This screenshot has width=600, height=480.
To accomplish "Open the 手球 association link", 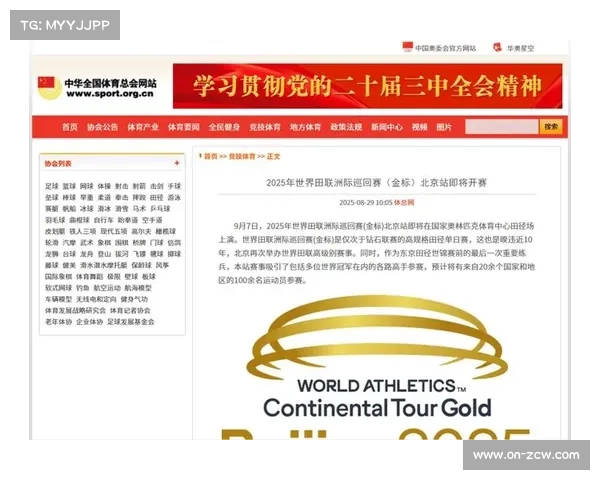I will (x=174, y=186).
